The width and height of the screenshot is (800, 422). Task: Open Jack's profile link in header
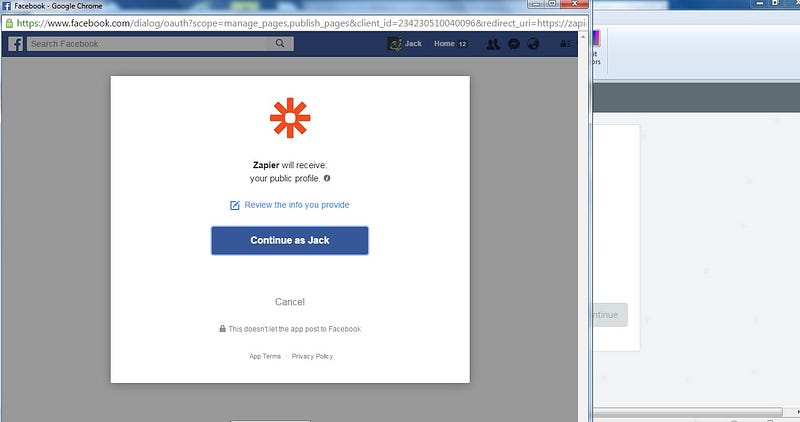tap(413, 44)
